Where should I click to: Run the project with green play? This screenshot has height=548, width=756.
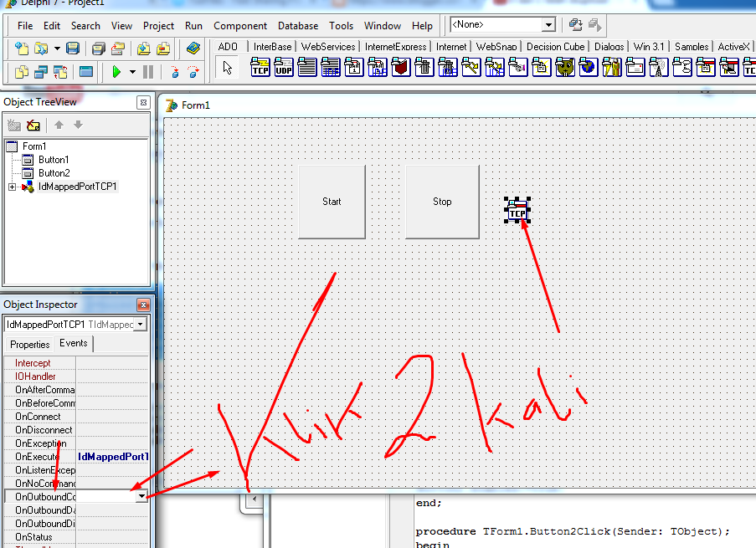pyautogui.click(x=116, y=72)
